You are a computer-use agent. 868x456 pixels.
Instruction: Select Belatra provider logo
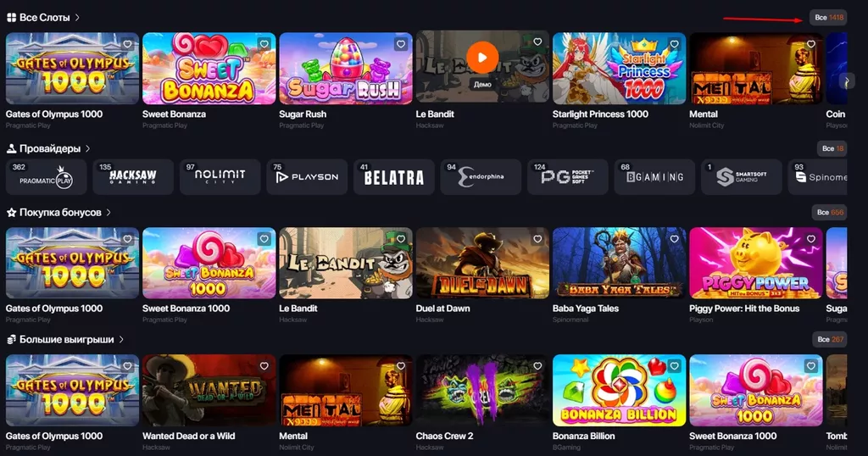pyautogui.click(x=393, y=177)
